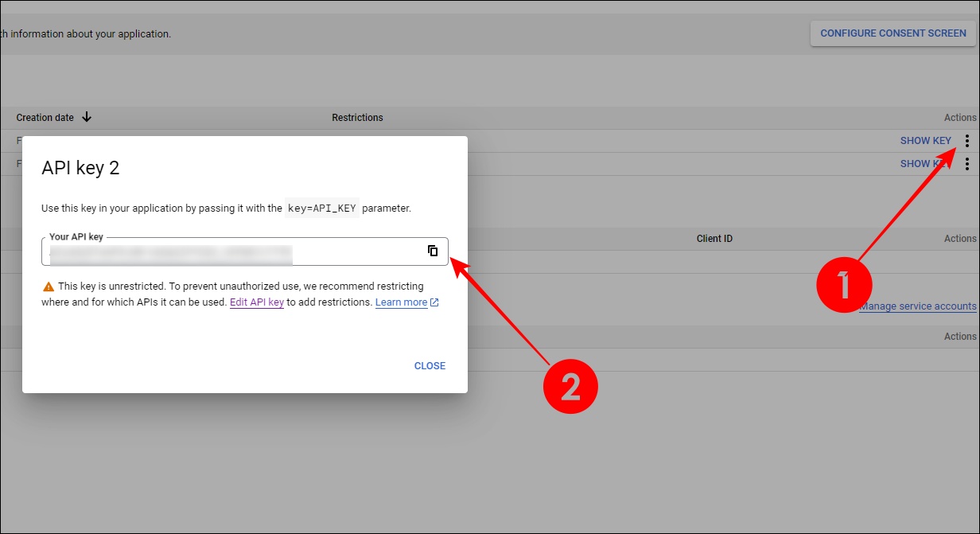Open the actions menu for the first API key
This screenshot has width=980, height=534.
(x=967, y=140)
